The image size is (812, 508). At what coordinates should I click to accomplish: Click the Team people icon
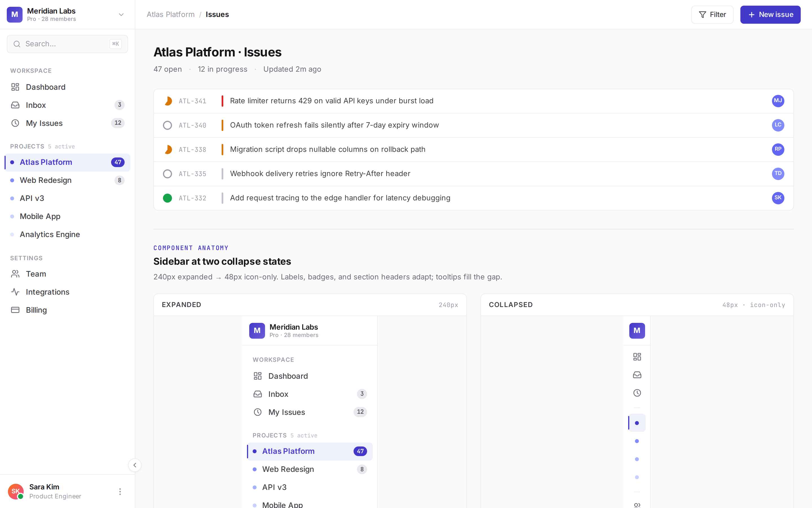(x=15, y=274)
